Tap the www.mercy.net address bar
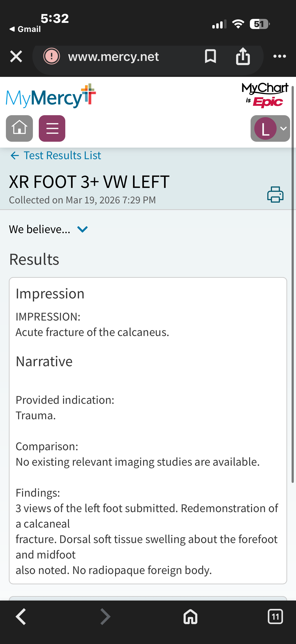 click(113, 57)
